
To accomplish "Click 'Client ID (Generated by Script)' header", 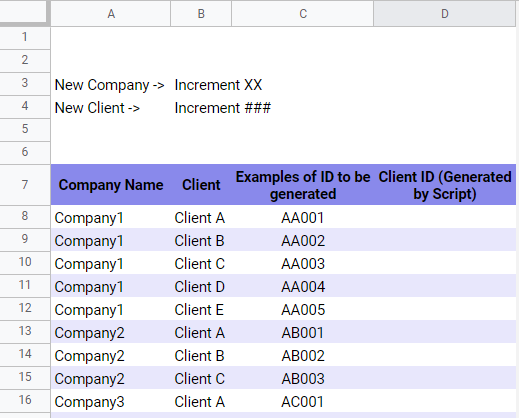I will [x=445, y=185].
